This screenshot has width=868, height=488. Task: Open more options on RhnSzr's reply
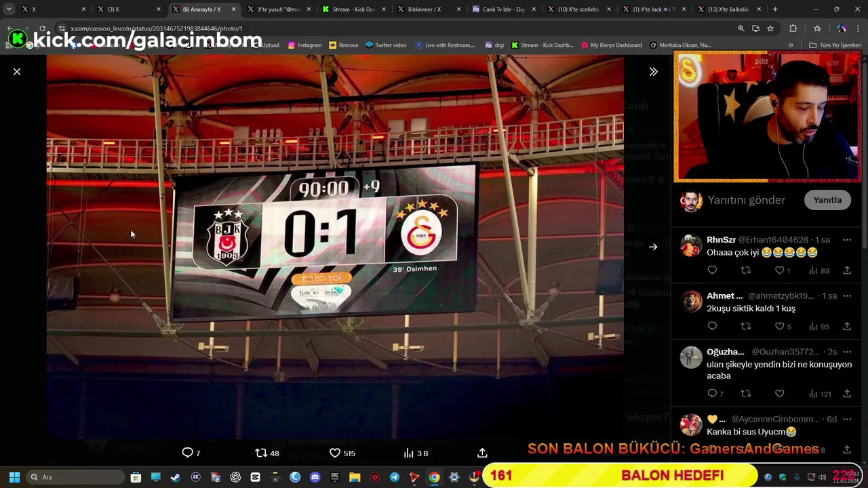tap(847, 240)
